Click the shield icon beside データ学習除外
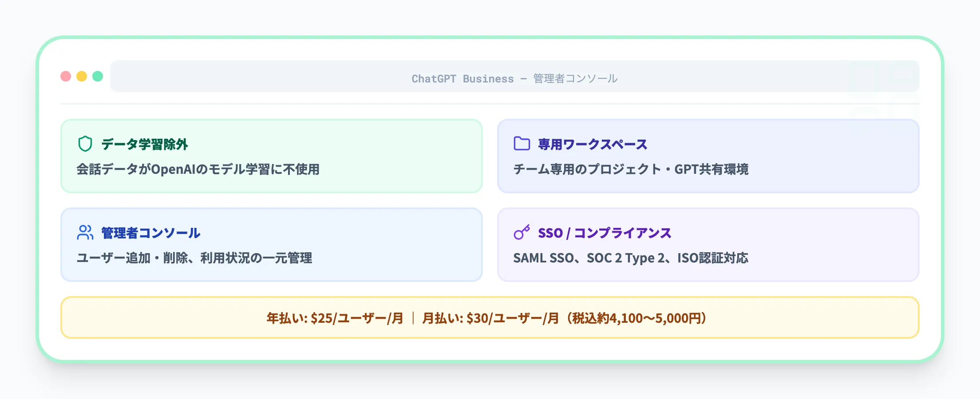 coord(84,144)
